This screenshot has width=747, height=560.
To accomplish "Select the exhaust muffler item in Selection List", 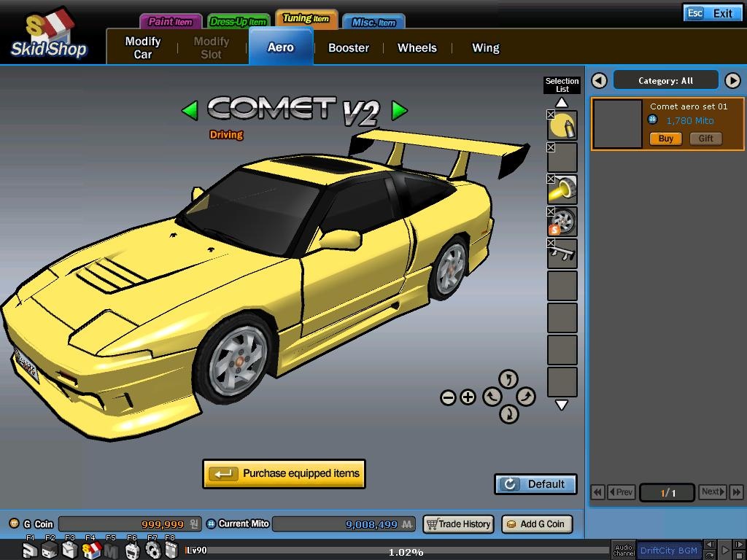I will click(x=562, y=253).
